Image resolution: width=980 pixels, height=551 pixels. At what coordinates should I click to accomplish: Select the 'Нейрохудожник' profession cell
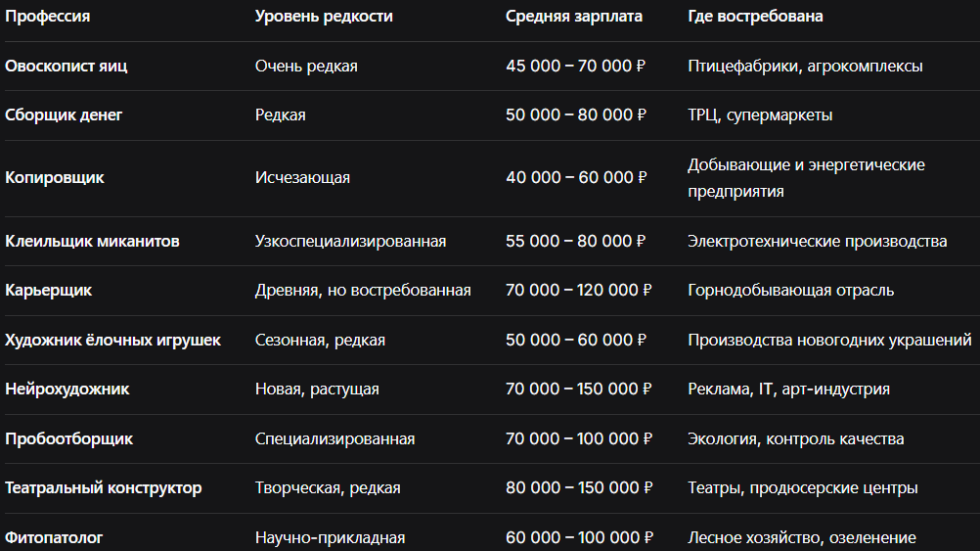67,390
